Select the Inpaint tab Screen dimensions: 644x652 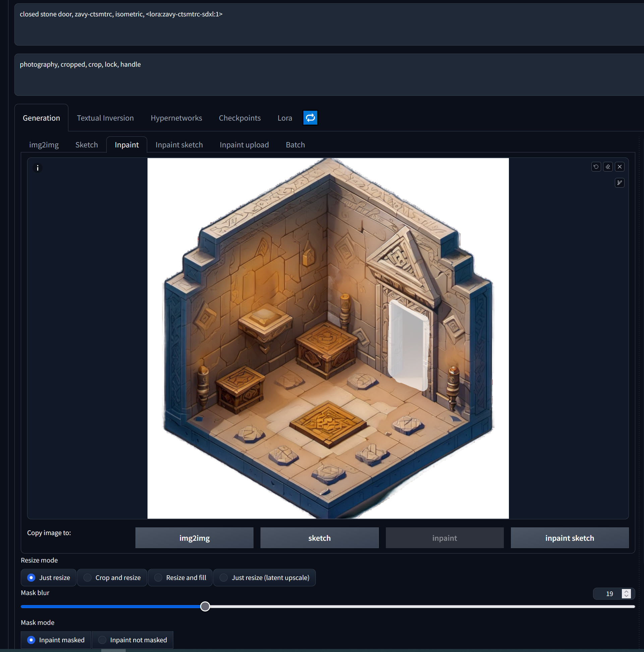coord(126,144)
